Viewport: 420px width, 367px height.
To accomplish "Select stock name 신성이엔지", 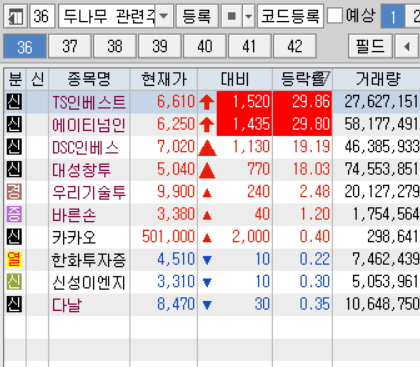I will (x=89, y=283).
